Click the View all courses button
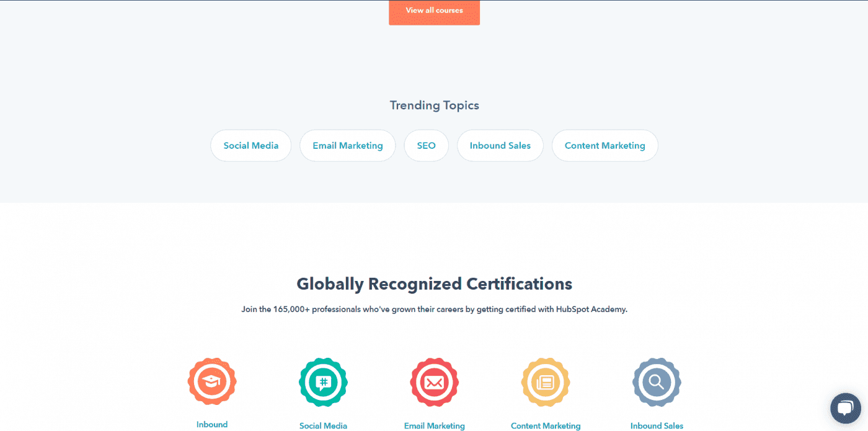 [434, 11]
